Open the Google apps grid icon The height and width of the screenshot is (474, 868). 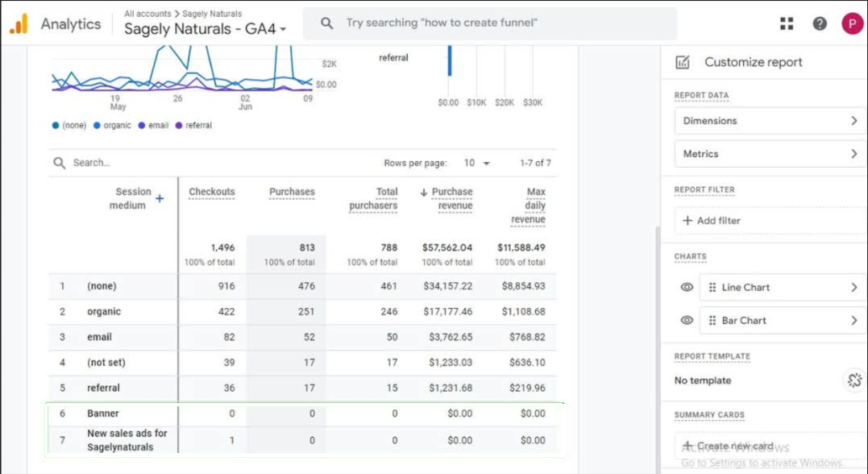(787, 23)
